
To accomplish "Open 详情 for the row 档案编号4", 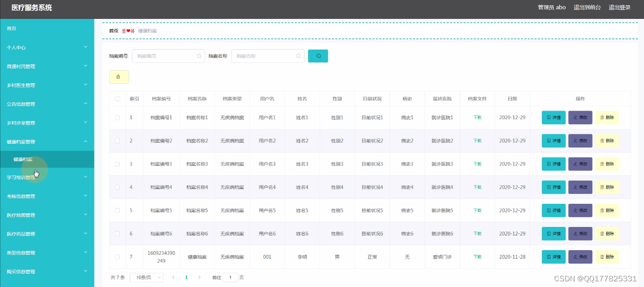I will point(554,187).
